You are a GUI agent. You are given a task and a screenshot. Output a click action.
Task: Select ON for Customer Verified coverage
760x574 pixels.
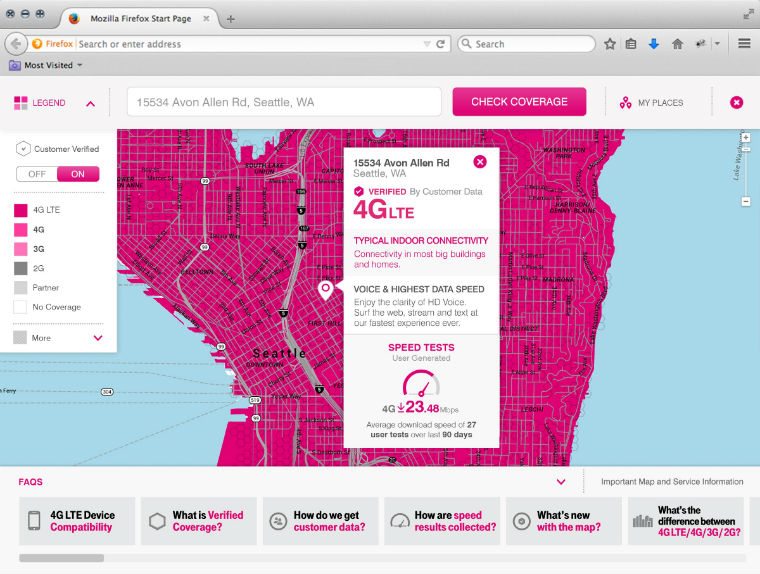(x=78, y=173)
